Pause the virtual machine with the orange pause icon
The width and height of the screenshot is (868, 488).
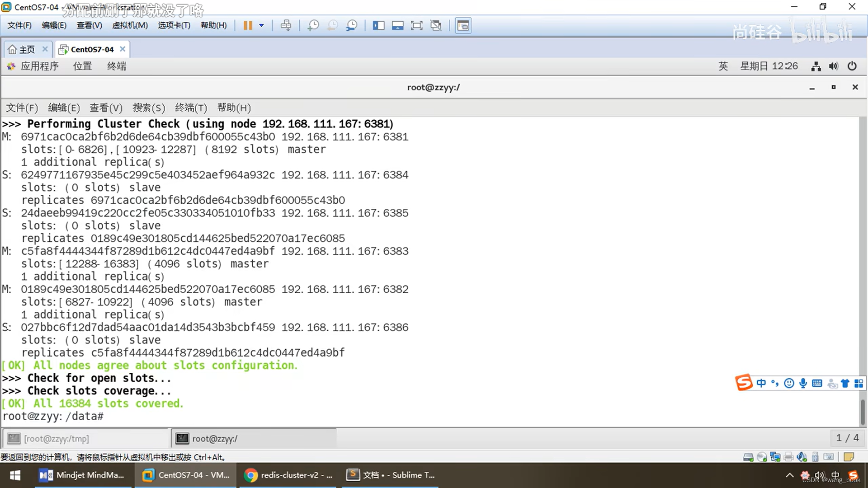coord(248,25)
